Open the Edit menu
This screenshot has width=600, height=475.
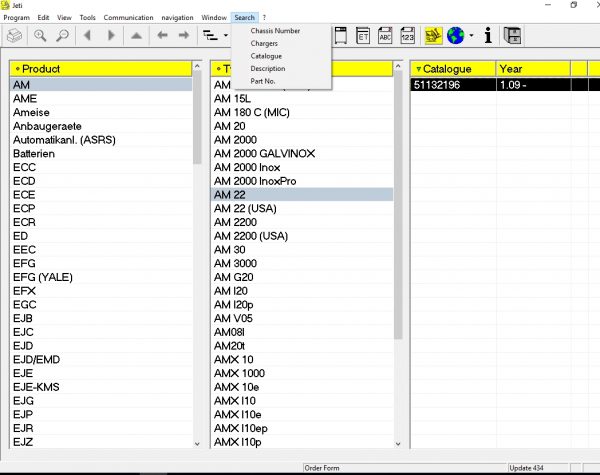(43, 18)
